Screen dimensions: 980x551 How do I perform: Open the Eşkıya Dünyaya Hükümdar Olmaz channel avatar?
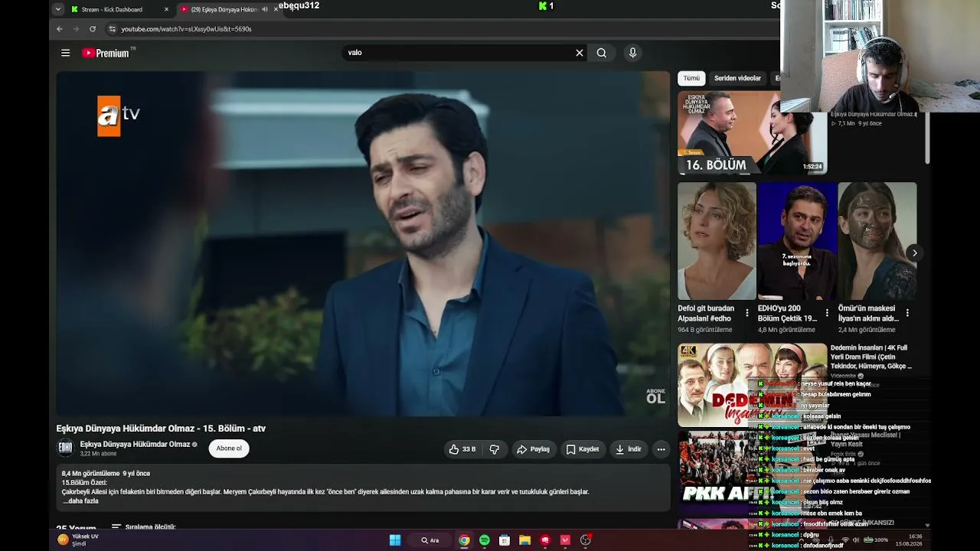(x=65, y=448)
